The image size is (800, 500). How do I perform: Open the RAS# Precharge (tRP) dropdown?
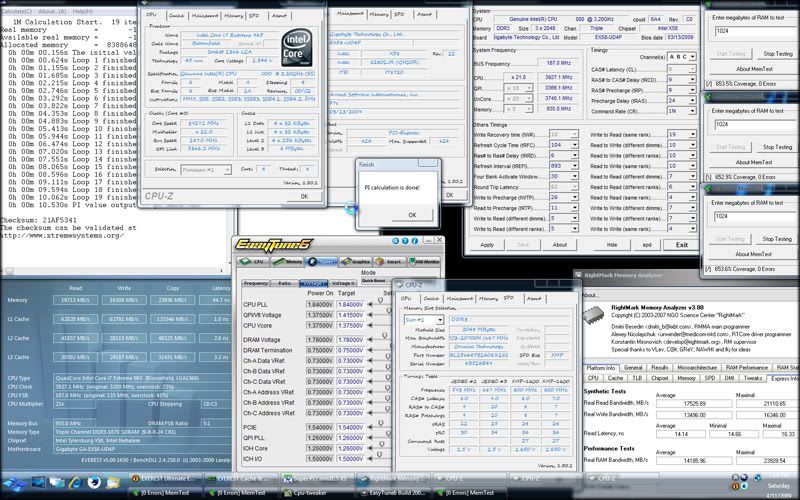(682, 90)
